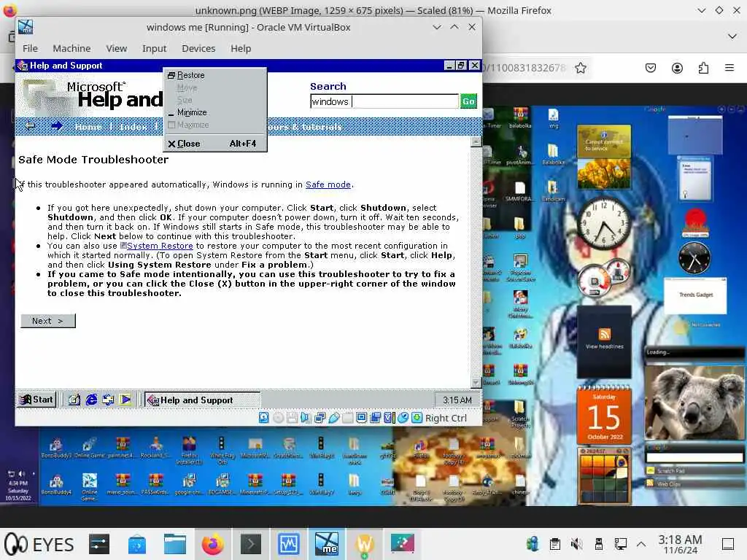The width and height of the screenshot is (747, 560).
Task: Click VirtualBox audio status icon
Action: 306,418
